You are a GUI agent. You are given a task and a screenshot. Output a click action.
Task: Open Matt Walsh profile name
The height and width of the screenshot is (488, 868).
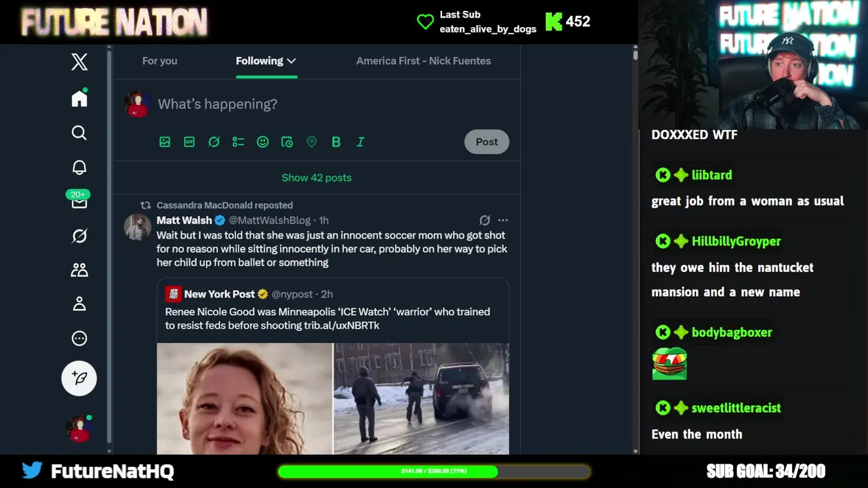pos(184,220)
